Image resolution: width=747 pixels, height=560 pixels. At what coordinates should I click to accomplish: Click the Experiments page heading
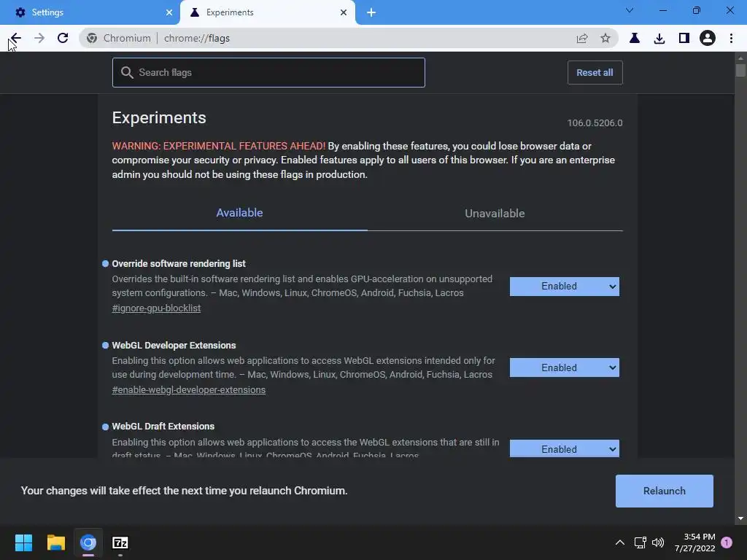coord(159,117)
